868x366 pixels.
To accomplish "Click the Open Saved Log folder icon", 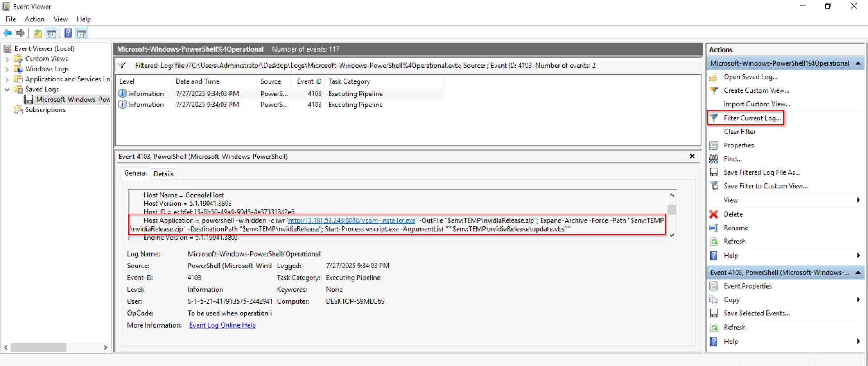I will click(714, 77).
